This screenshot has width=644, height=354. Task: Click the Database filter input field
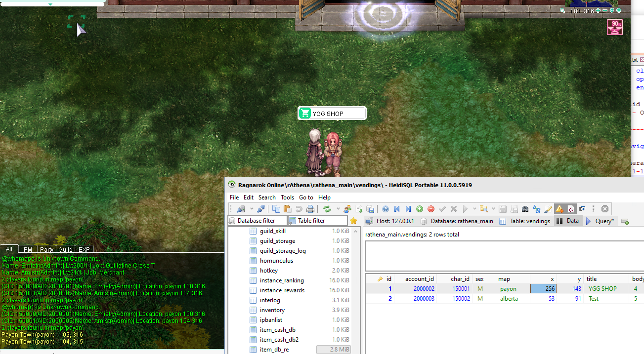[x=257, y=221]
